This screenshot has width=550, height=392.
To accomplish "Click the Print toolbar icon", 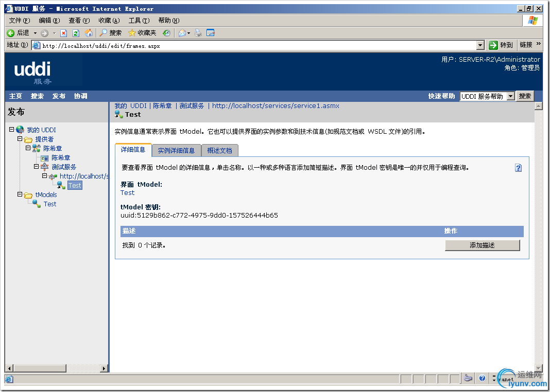I will click(198, 33).
